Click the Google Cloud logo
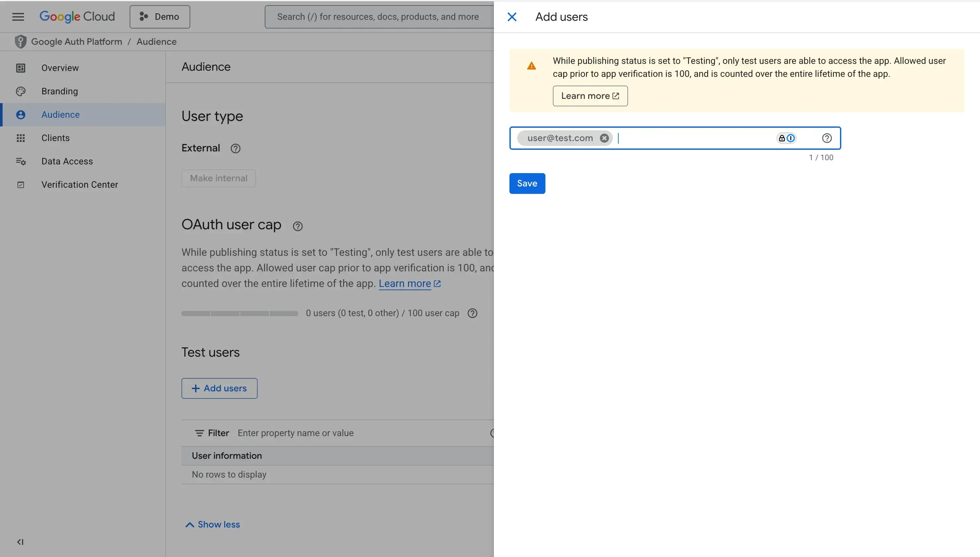 coord(77,17)
